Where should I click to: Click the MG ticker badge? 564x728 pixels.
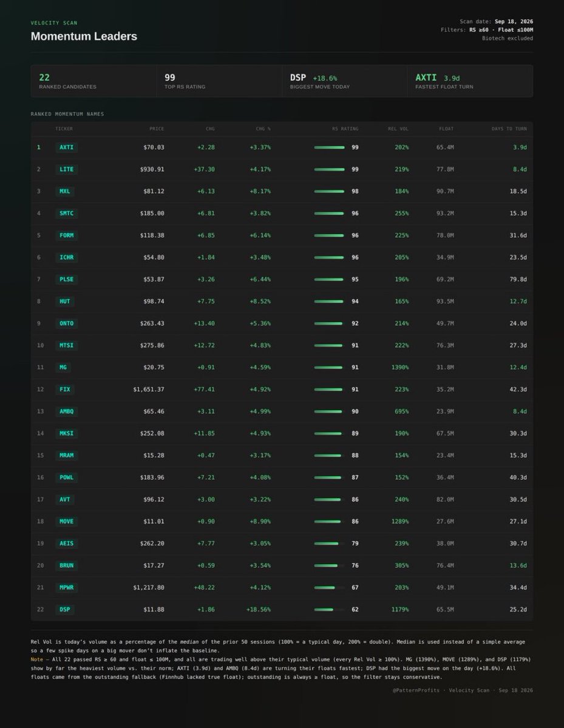63,367
